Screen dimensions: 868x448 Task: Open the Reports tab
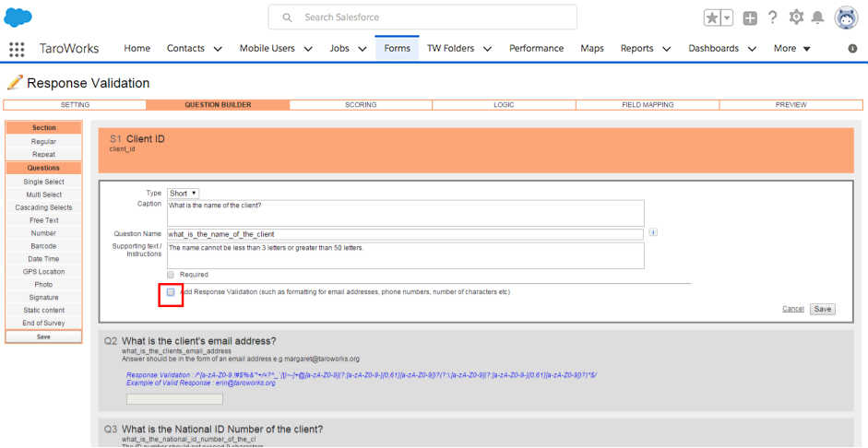point(636,48)
